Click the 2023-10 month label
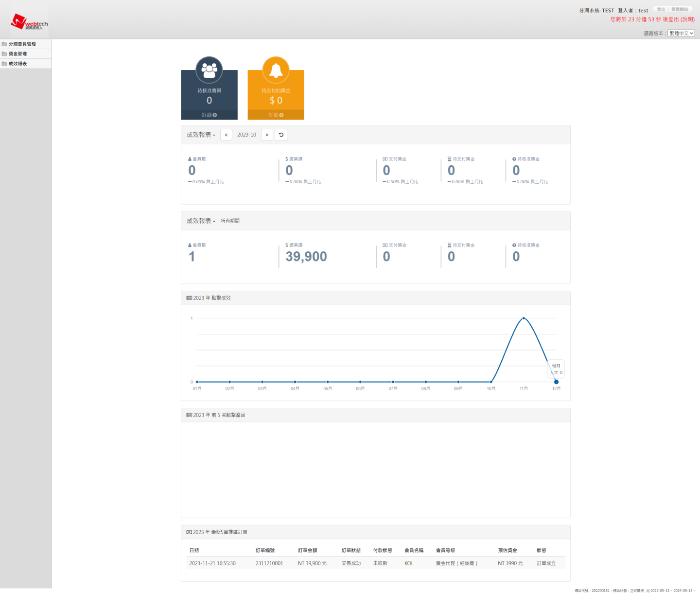This screenshot has height=593, width=700. (246, 135)
